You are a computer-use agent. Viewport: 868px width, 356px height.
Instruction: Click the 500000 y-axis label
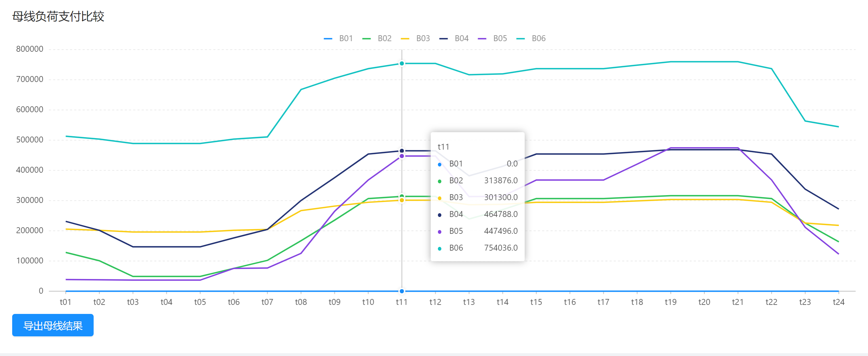pos(30,140)
